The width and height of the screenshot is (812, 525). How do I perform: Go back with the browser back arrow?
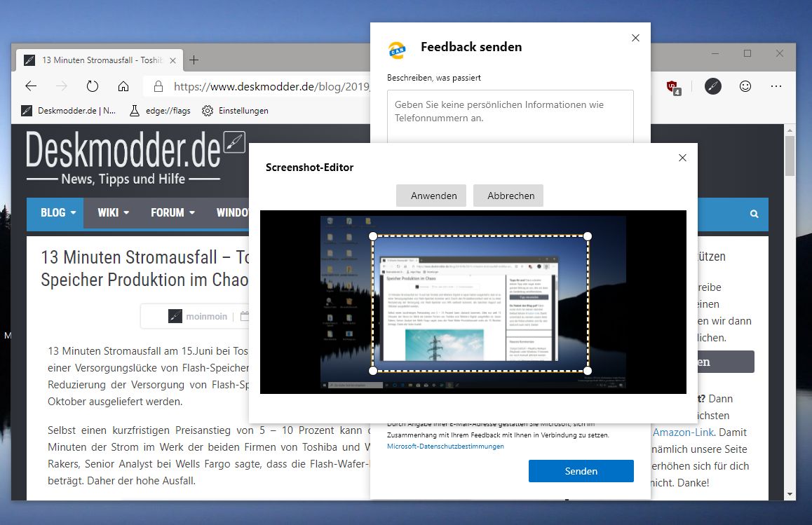(x=31, y=86)
